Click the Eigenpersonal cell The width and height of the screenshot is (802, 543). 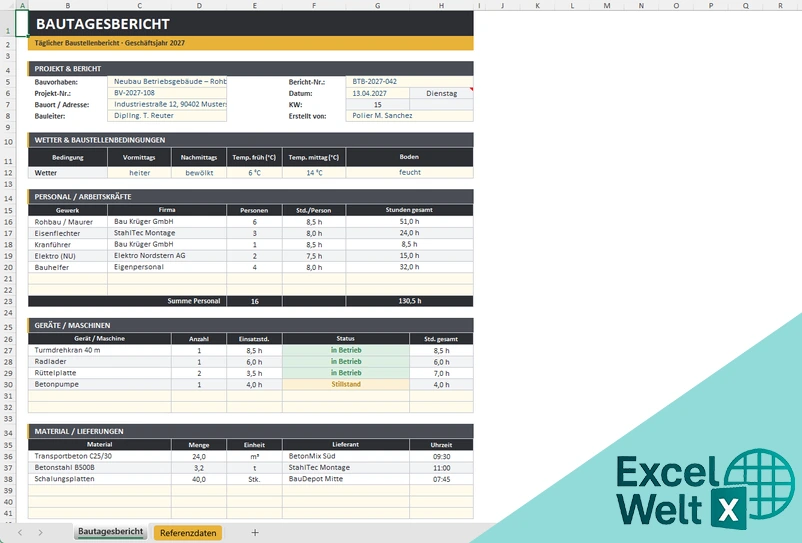[x=167, y=267]
